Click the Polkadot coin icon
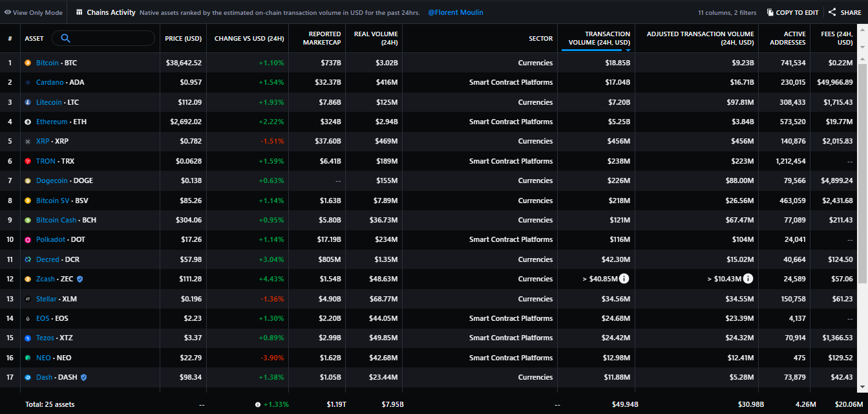The image size is (868, 414). pos(28,239)
